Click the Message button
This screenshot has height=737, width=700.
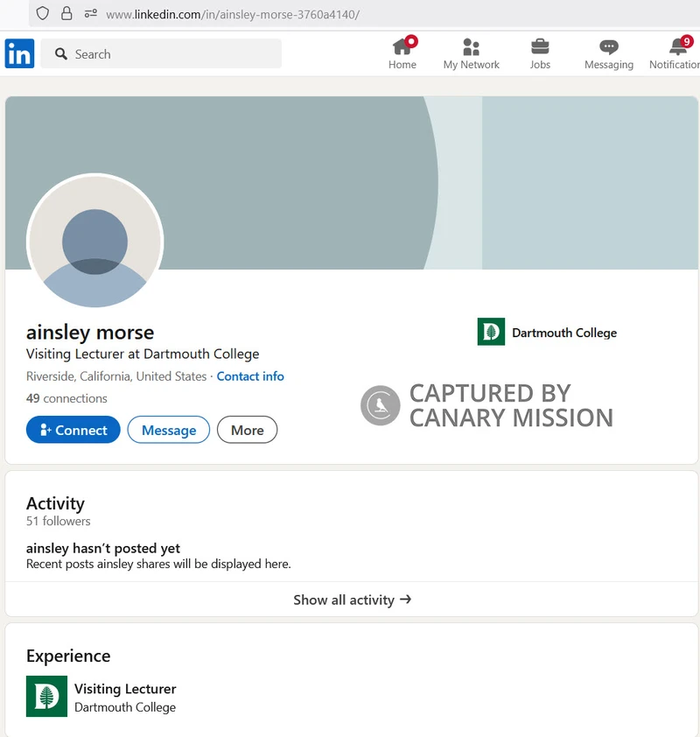tap(168, 430)
